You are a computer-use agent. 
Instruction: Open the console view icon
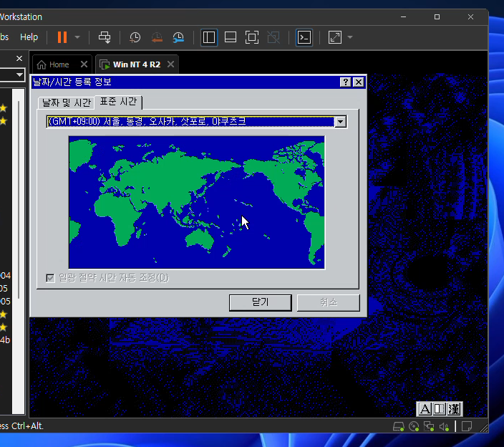(x=304, y=37)
